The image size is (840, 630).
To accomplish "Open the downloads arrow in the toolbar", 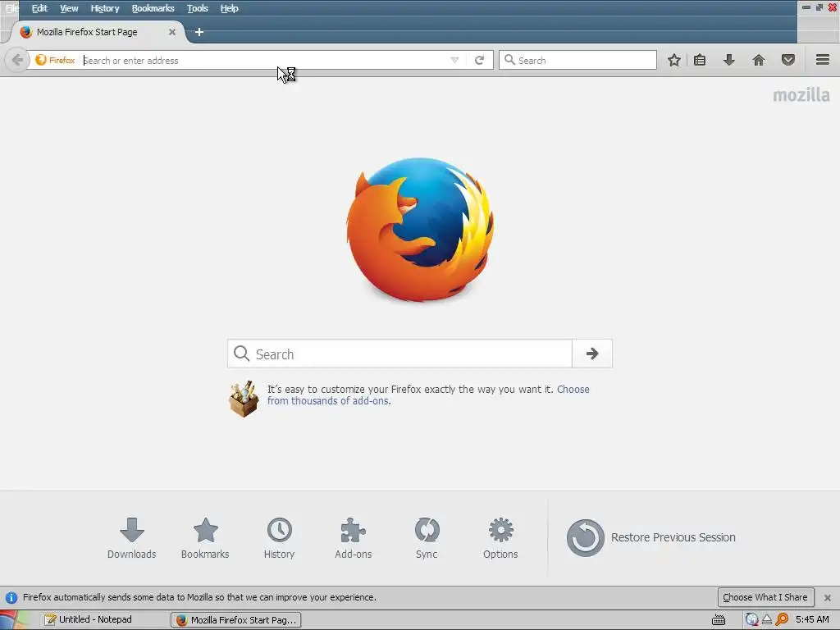I will (x=728, y=60).
